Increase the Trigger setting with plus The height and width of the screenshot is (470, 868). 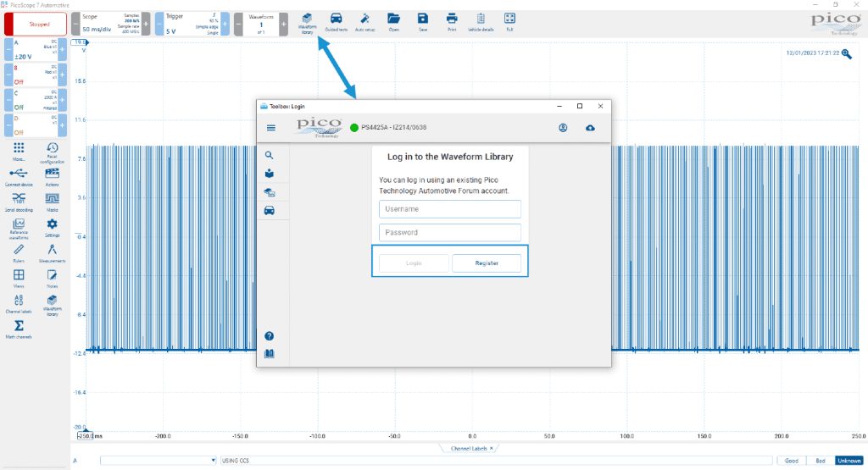tap(225, 24)
